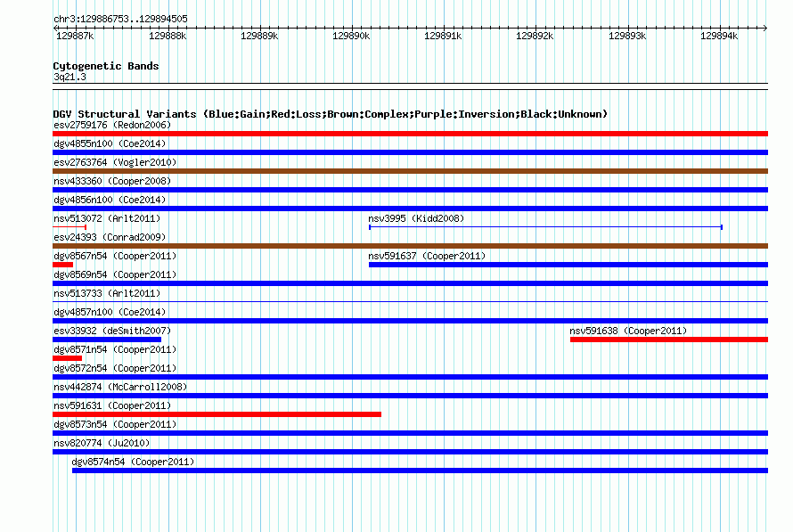Click the brown esv2763764 (Vogler2010) bar
Screen dimensions: 793x532
[410, 171]
